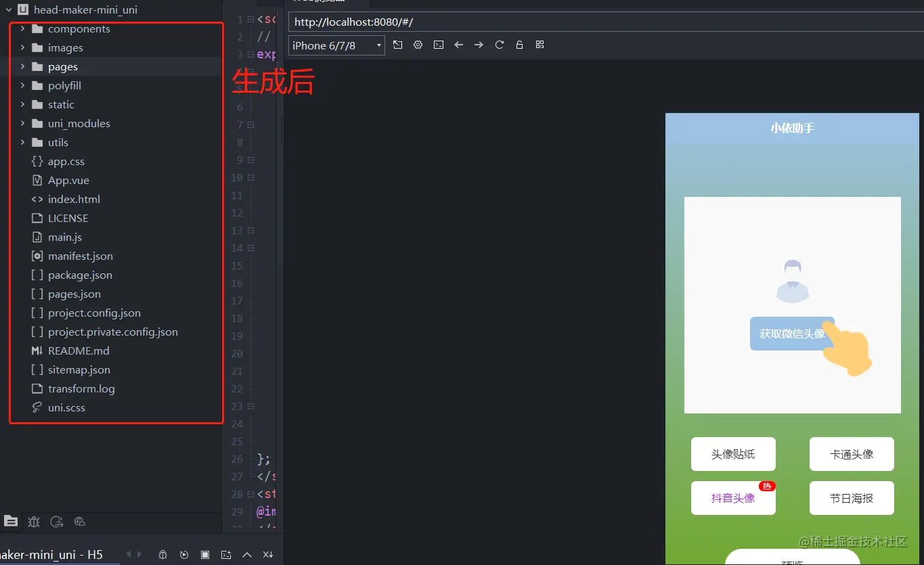Expand the static folder

[22, 105]
